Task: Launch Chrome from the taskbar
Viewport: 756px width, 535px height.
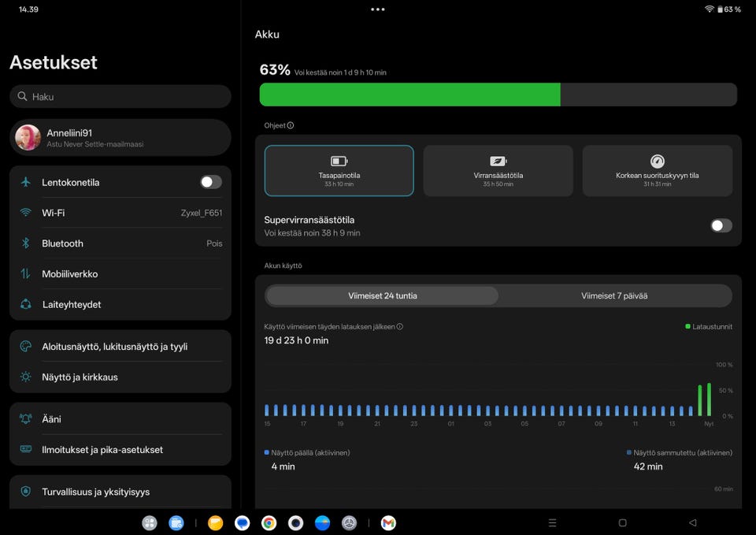Action: coord(269,522)
